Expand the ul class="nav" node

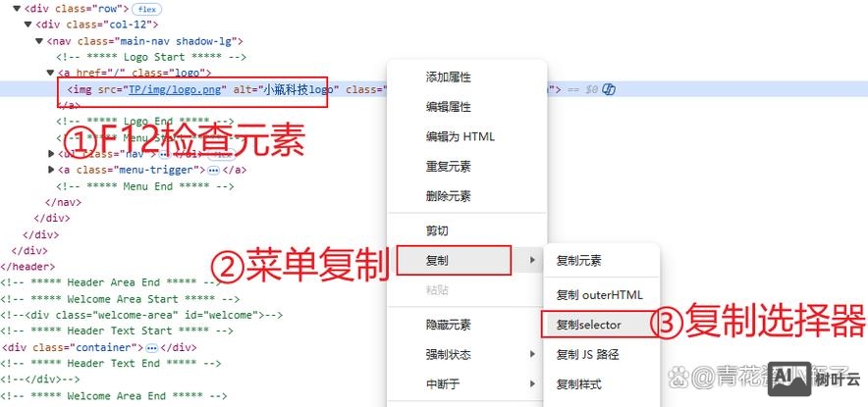coord(51,154)
